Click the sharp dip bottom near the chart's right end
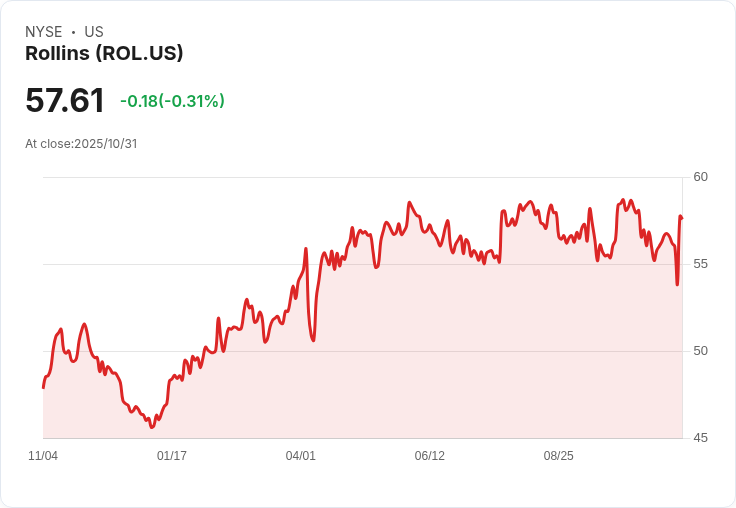The width and height of the screenshot is (736, 508). pyautogui.click(x=677, y=284)
